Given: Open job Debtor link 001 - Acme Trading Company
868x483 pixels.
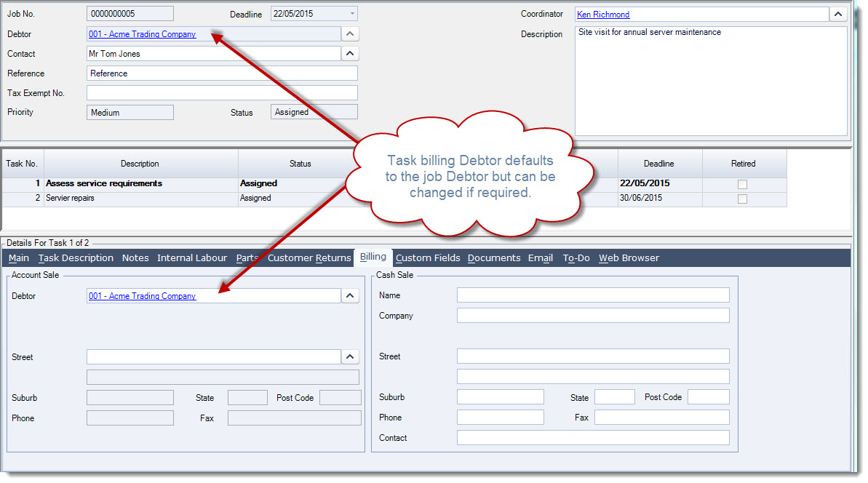Looking at the screenshot, I should pos(143,34).
